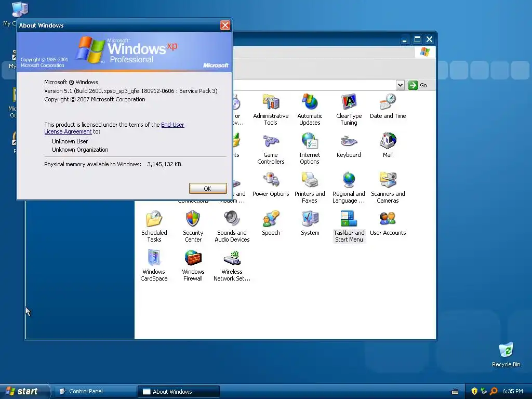
Task: Click the Go button
Action: click(418, 85)
